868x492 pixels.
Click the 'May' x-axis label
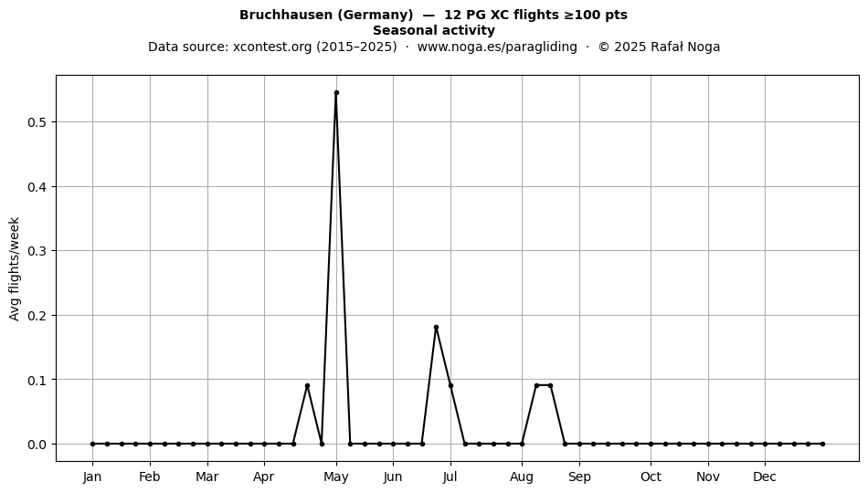click(336, 477)
